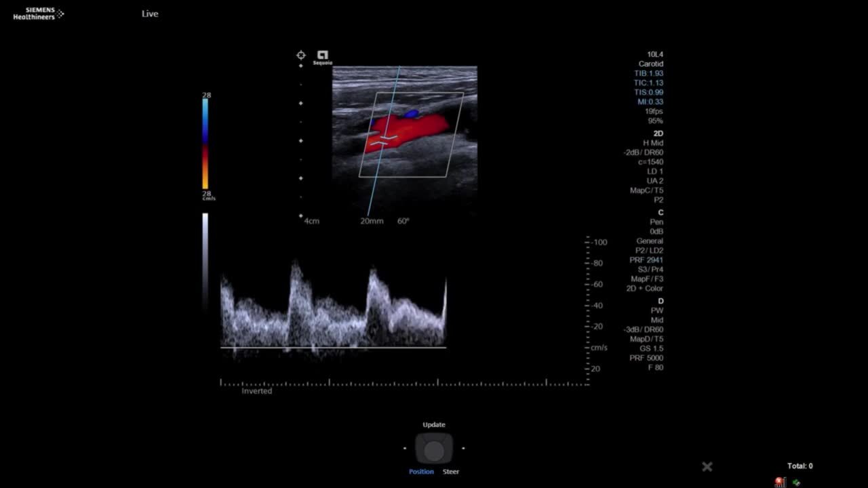Click the Sequoia transducer orientation marker

pos(323,57)
